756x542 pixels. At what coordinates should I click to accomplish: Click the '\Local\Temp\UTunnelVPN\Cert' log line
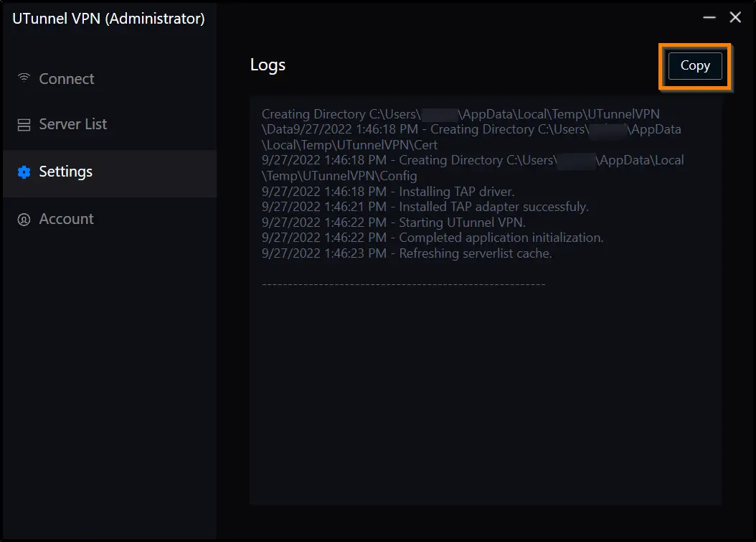pyautogui.click(x=349, y=145)
